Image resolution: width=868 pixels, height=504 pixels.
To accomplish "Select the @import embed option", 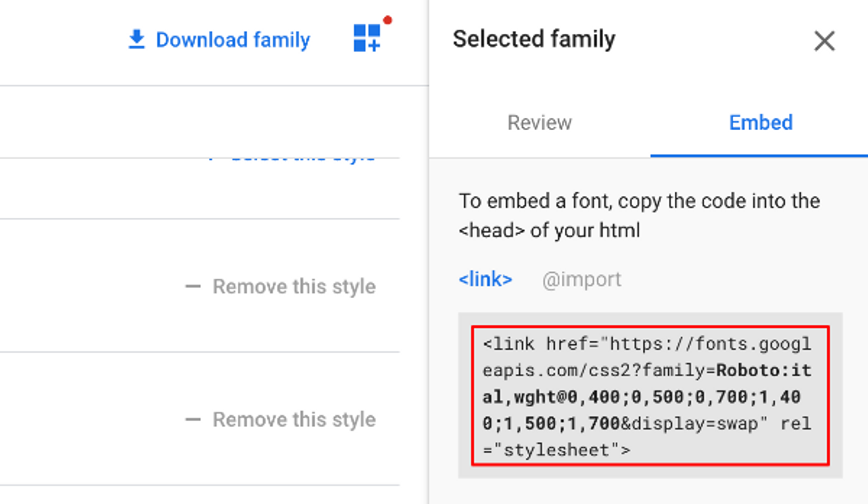I will (x=582, y=280).
